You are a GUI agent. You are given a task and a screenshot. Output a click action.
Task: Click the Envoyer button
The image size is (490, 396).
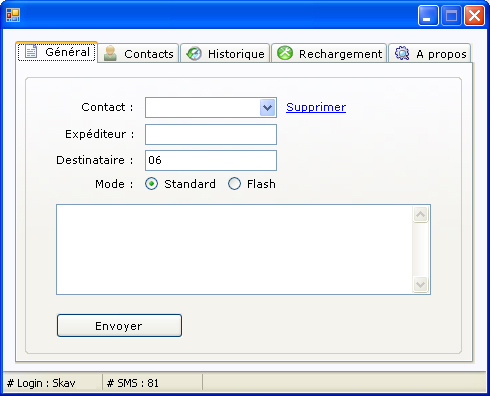pos(119,325)
